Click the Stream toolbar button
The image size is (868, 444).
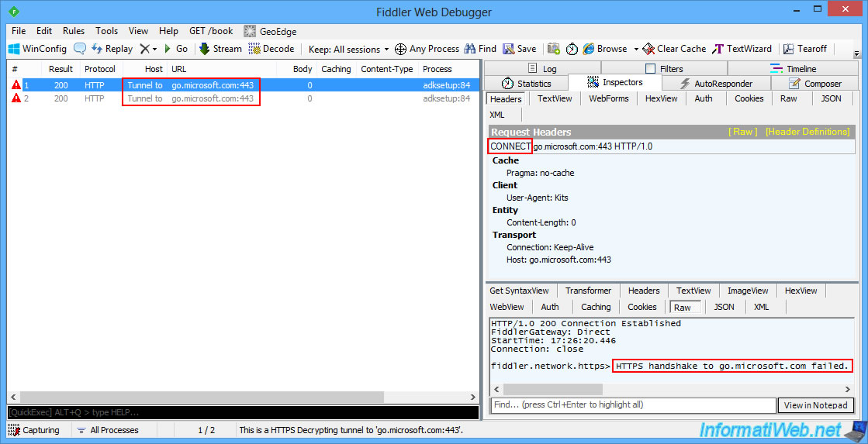pos(220,49)
